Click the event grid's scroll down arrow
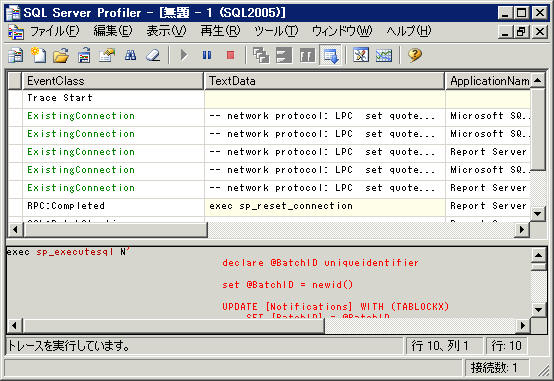 coord(537,213)
